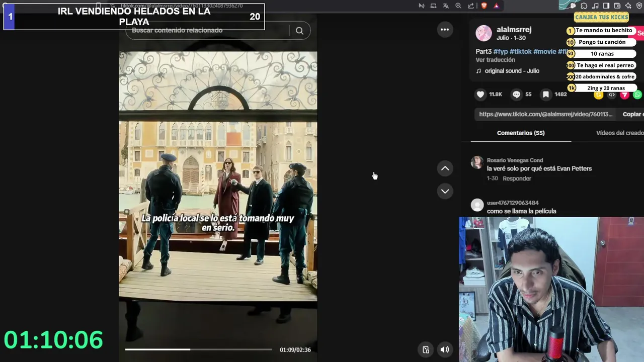Go to previous video with up arrow
The height and width of the screenshot is (362, 644).
point(445,168)
